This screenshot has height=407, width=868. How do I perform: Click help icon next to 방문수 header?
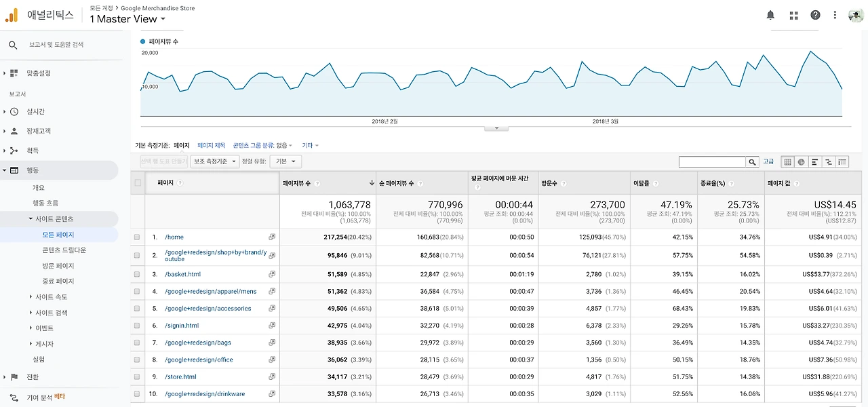(x=564, y=184)
